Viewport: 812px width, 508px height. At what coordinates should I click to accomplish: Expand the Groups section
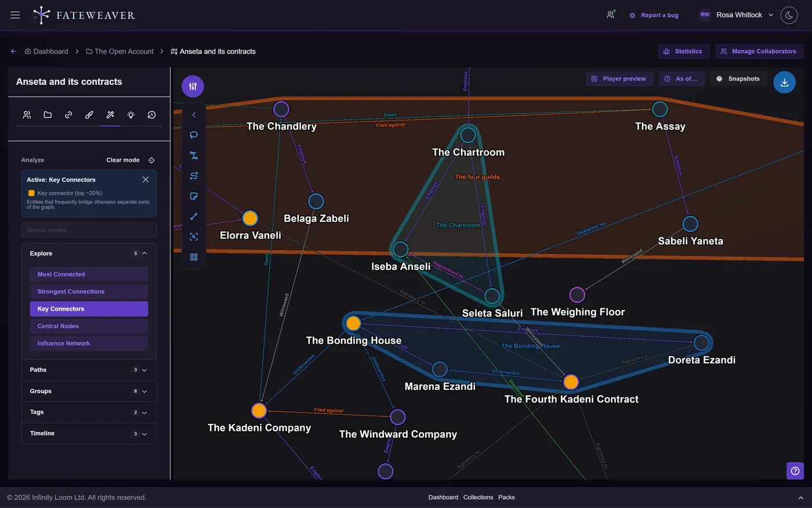[89, 391]
